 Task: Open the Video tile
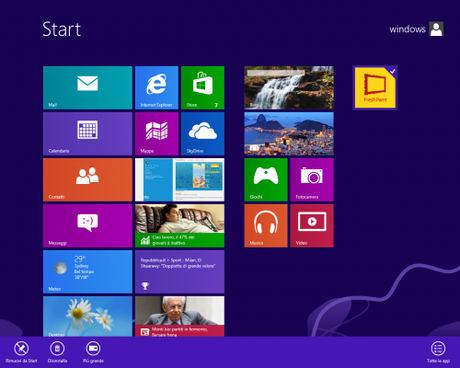click(x=312, y=226)
